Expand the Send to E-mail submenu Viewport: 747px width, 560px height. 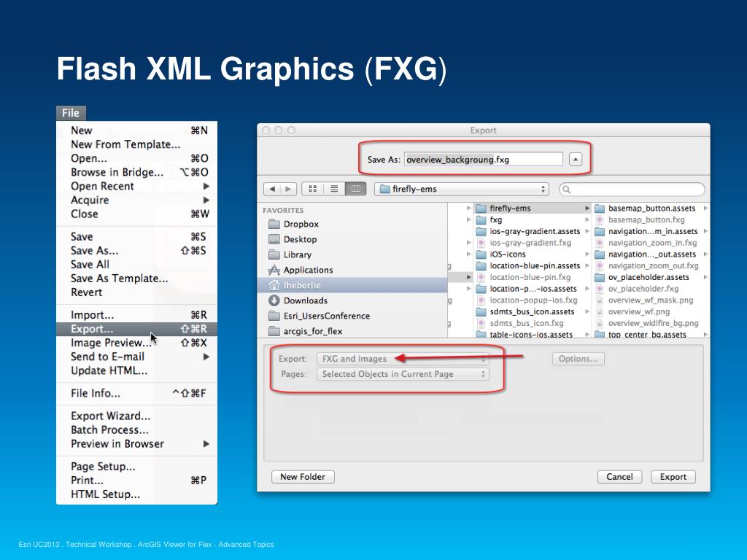(x=136, y=357)
